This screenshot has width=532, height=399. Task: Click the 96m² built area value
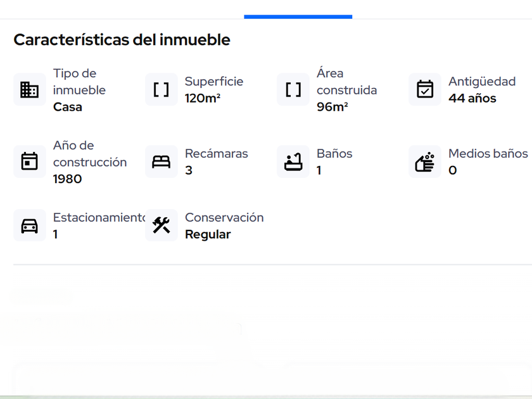pyautogui.click(x=332, y=107)
